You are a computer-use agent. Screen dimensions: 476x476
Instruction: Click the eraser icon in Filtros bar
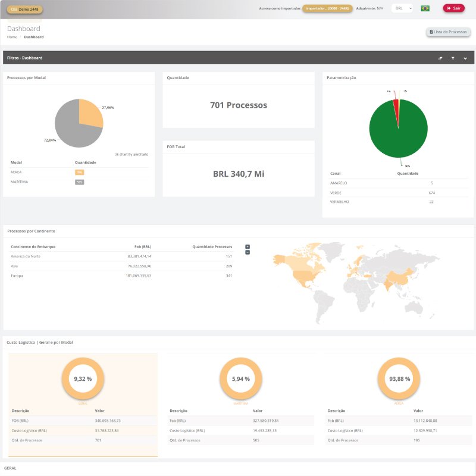[440, 58]
